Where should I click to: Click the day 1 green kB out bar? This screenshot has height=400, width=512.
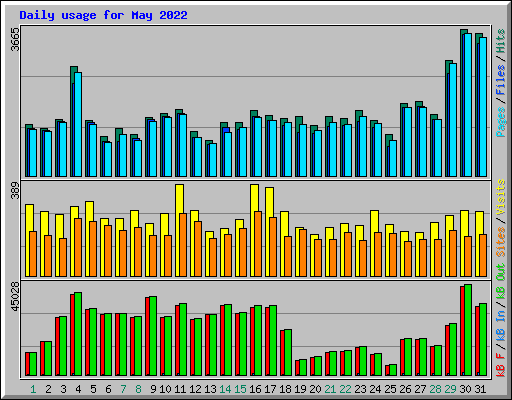(x=33, y=364)
